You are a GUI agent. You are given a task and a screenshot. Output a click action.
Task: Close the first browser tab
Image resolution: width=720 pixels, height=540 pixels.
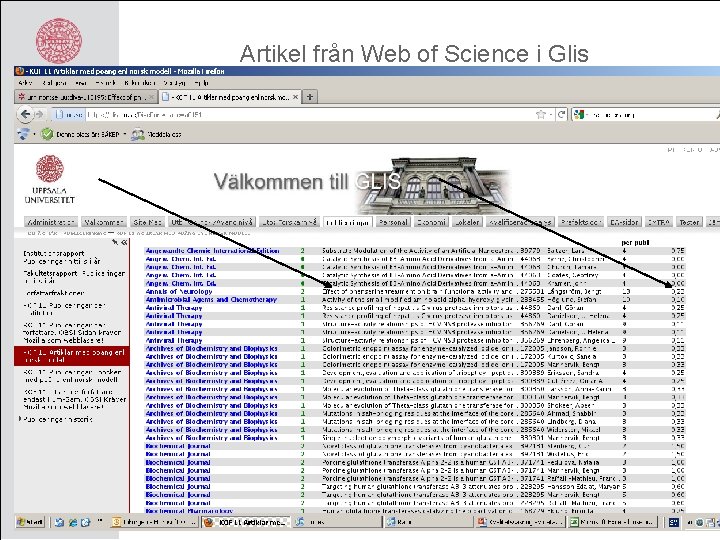pyautogui.click(x=151, y=97)
